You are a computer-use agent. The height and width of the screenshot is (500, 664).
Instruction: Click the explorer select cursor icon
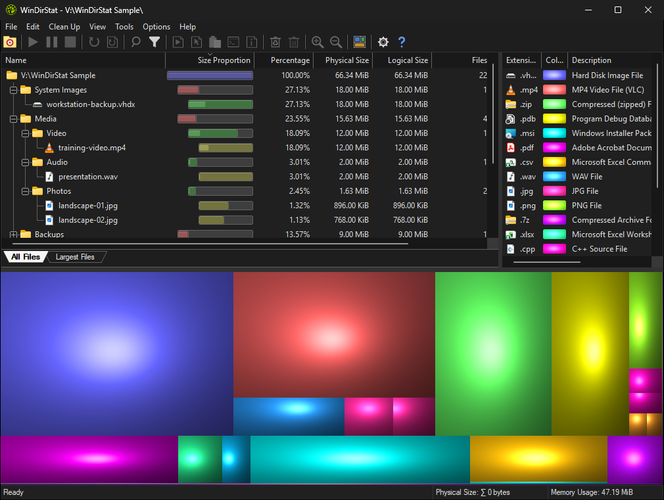pyautogui.click(x=196, y=42)
